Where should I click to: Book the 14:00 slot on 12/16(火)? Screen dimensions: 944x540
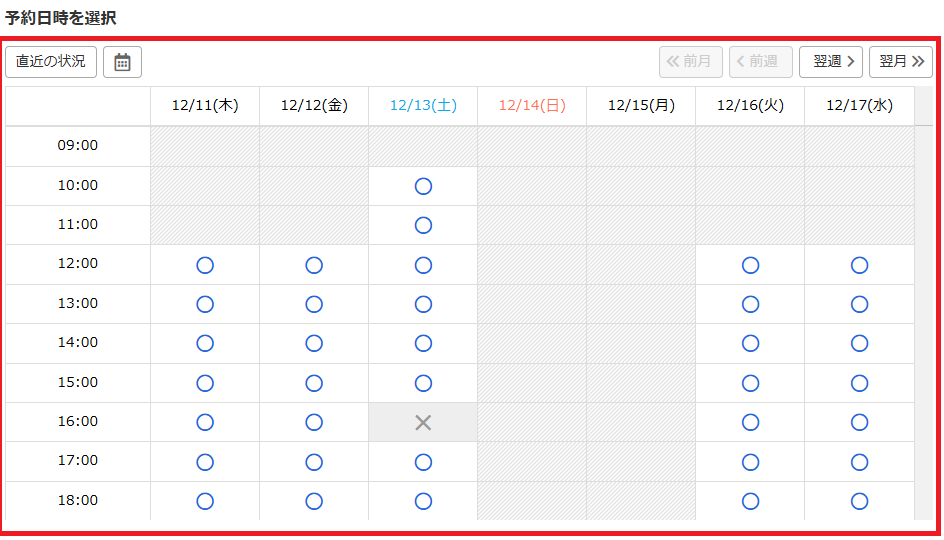750,343
